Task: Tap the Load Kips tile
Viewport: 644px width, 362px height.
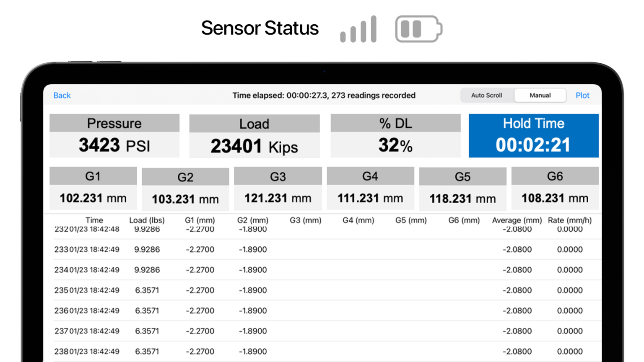Action: (x=254, y=136)
